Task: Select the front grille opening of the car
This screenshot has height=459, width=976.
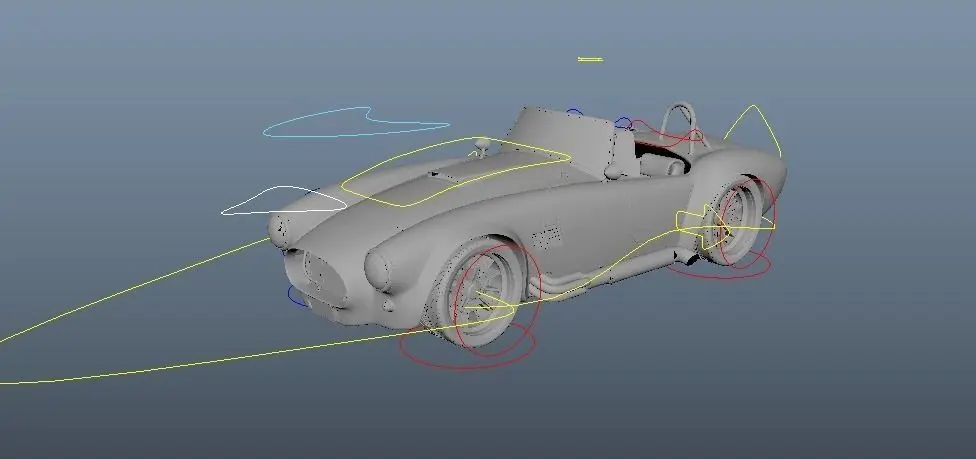Action: pyautogui.click(x=324, y=278)
